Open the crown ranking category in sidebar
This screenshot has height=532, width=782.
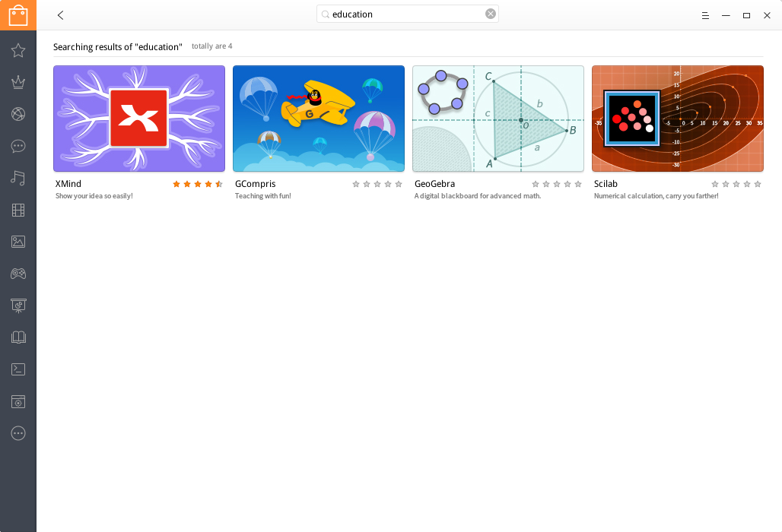pyautogui.click(x=18, y=82)
